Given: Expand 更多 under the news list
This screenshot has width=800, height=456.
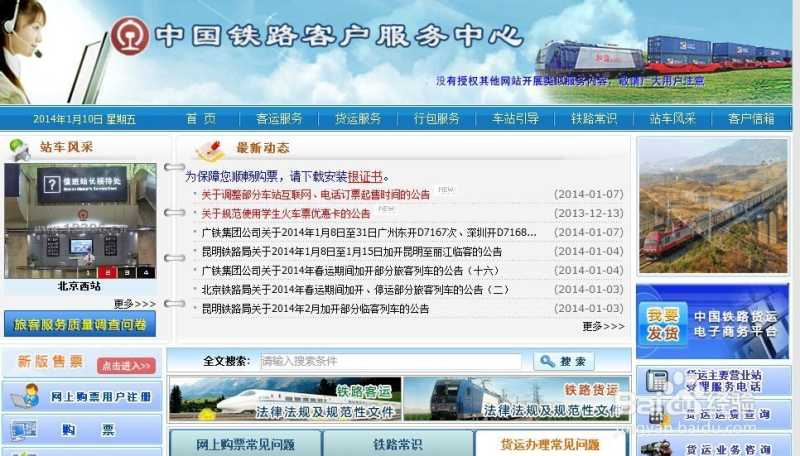Looking at the screenshot, I should 603,326.
